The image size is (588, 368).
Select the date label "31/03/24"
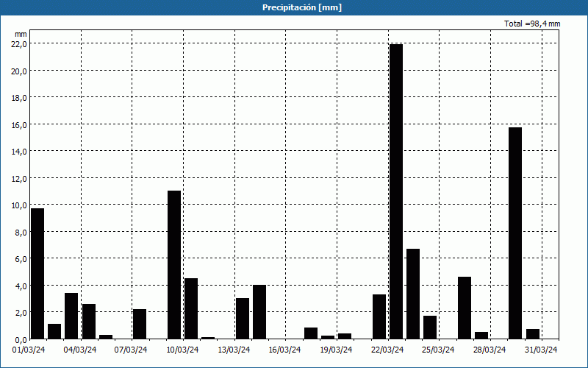[541, 350]
